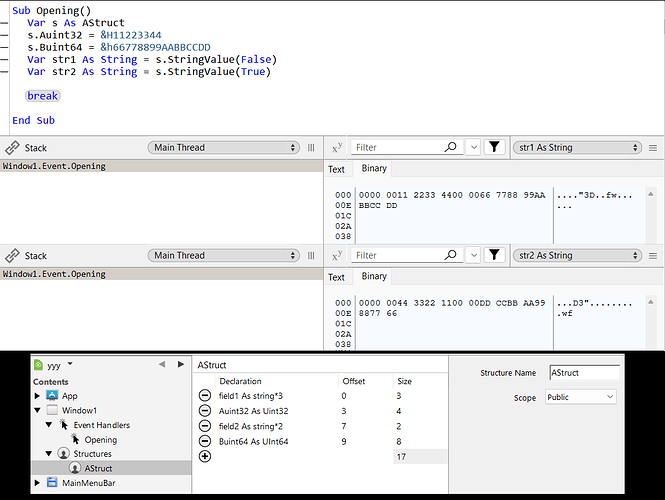The height and width of the screenshot is (500, 665).
Task: Click the x^y variables icon in the str2 viewer
Action: click(x=337, y=255)
